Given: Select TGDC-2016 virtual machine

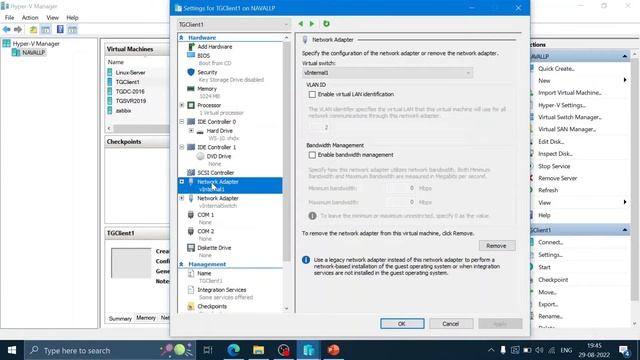Looking at the screenshot, I should click(130, 91).
